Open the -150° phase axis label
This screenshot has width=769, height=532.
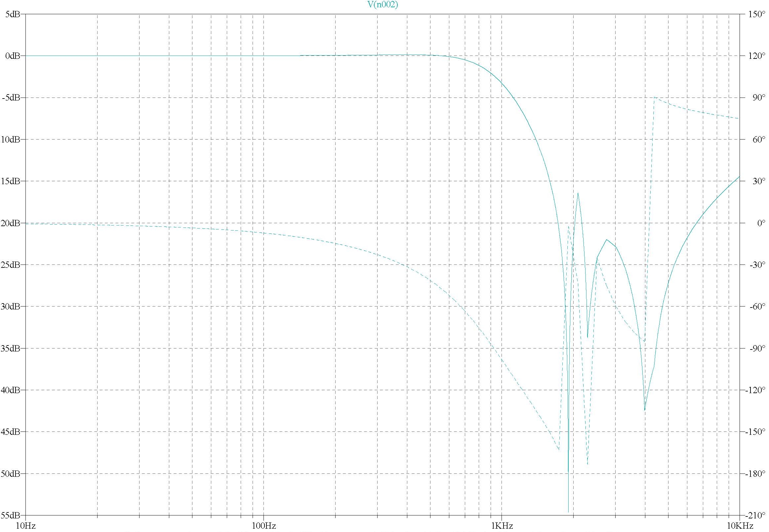click(755, 432)
